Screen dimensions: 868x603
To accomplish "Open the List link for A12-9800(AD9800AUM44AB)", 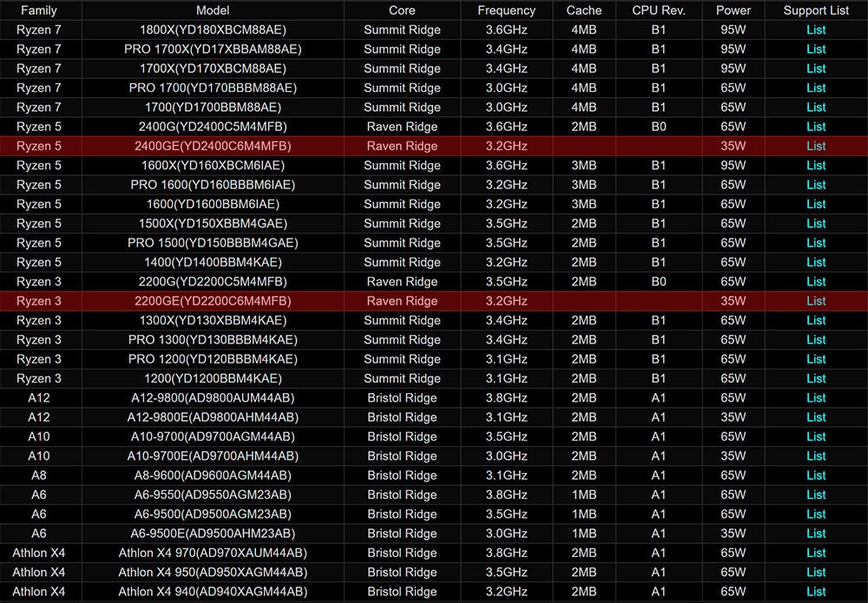I will pos(816,397).
